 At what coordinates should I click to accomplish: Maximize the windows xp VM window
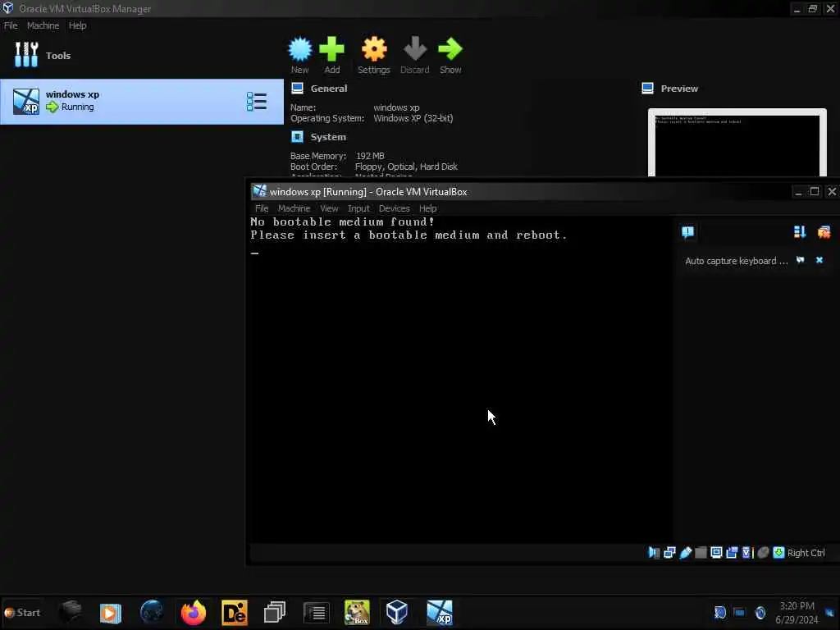click(x=815, y=191)
